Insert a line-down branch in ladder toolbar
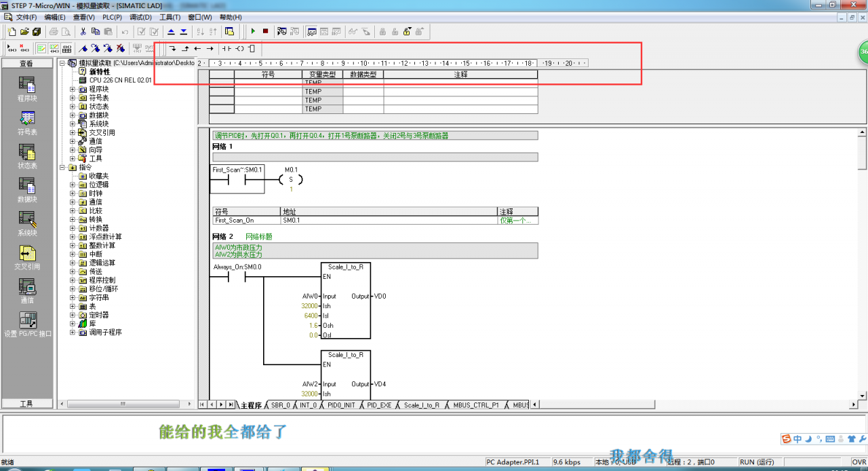 pos(172,48)
